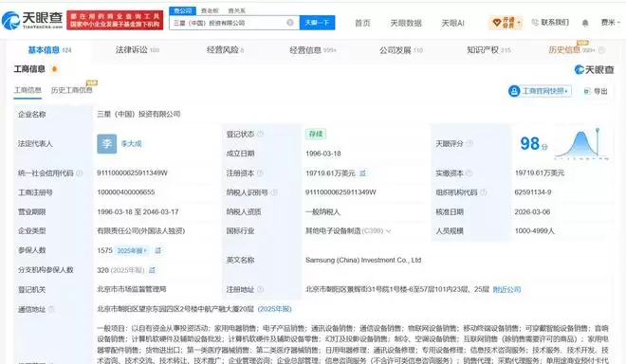Open the 首页 navigation link
The image size is (626, 364).
(x=362, y=23)
